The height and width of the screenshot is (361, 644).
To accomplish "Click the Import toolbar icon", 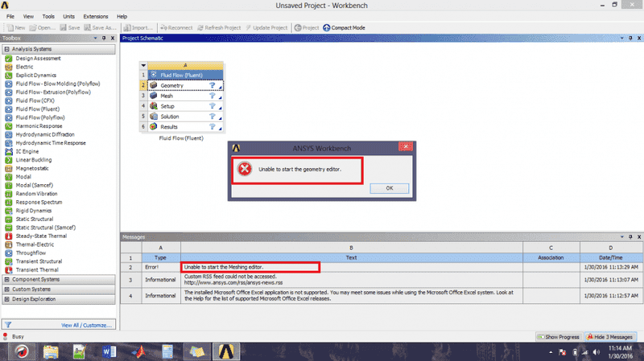I will [127, 28].
